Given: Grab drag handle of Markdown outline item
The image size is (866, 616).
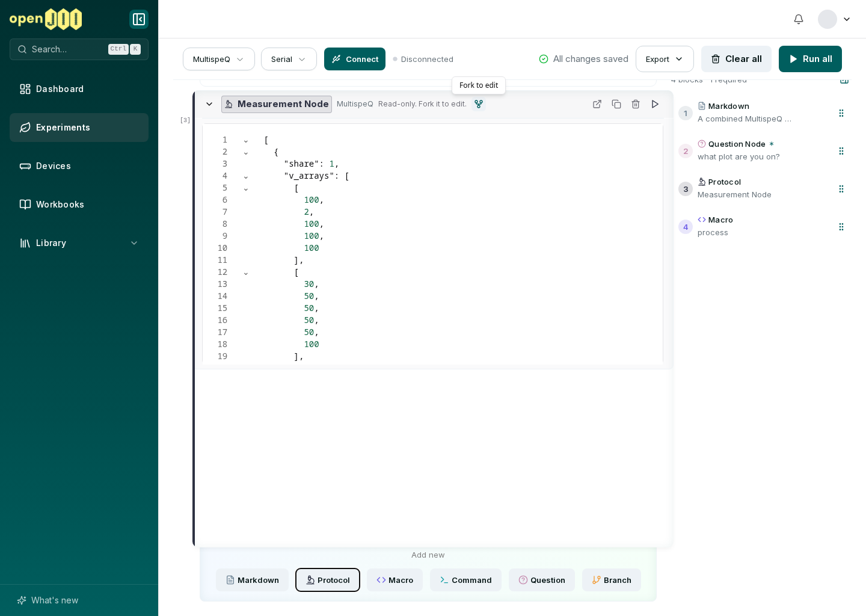Looking at the screenshot, I should click(x=841, y=113).
